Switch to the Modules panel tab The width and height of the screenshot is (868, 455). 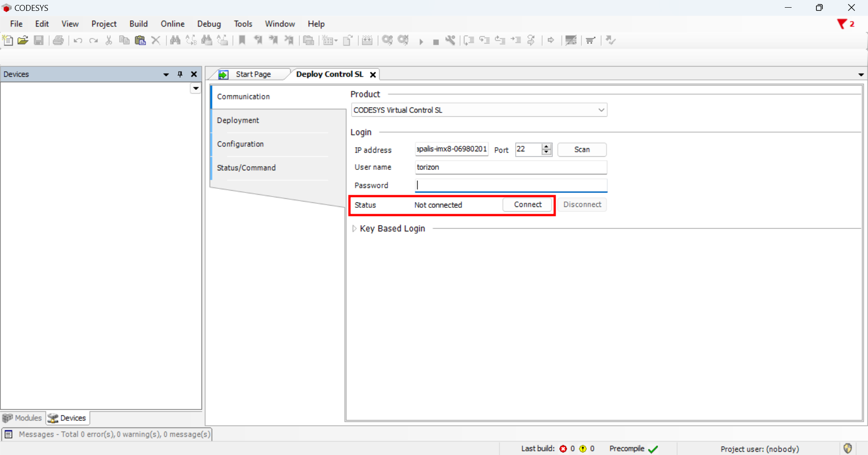[x=23, y=418]
